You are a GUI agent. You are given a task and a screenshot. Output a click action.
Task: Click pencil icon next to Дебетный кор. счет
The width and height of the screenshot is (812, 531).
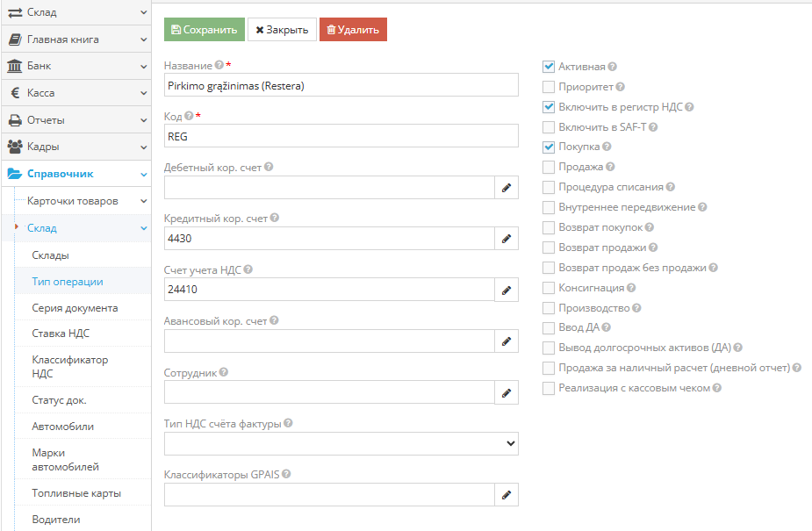coord(507,187)
